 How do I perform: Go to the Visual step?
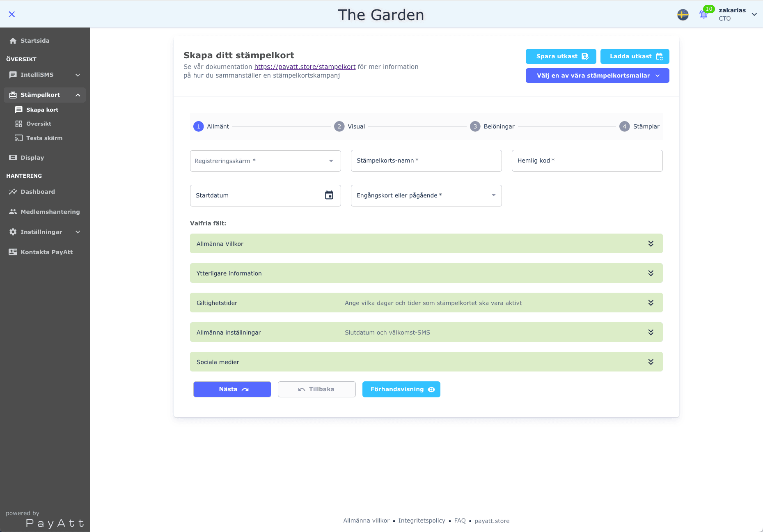click(x=350, y=126)
